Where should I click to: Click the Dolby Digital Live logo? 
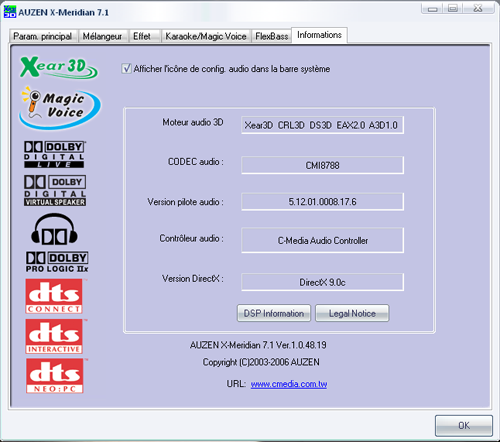55,154
